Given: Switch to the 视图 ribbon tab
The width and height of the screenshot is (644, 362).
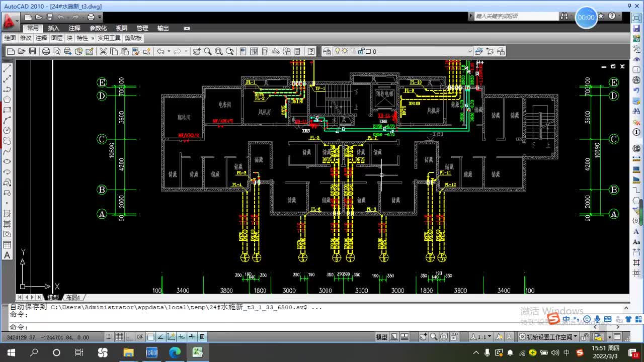Looking at the screenshot, I should pos(122,28).
